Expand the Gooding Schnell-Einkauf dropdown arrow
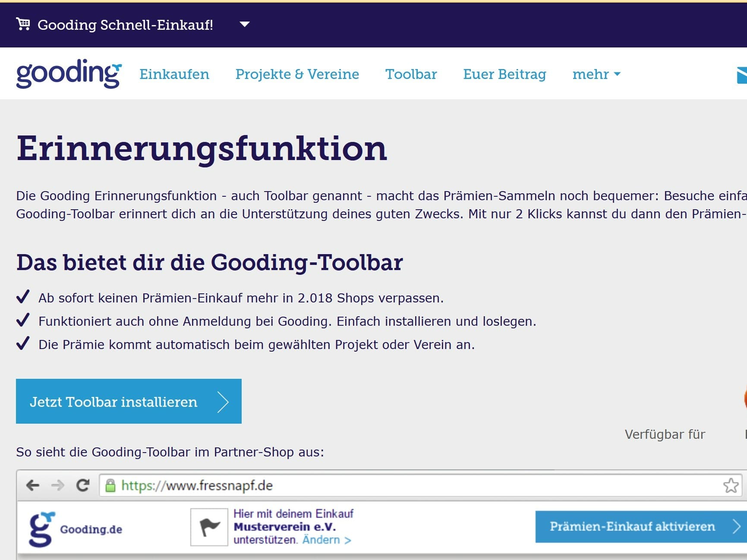 [x=245, y=24]
